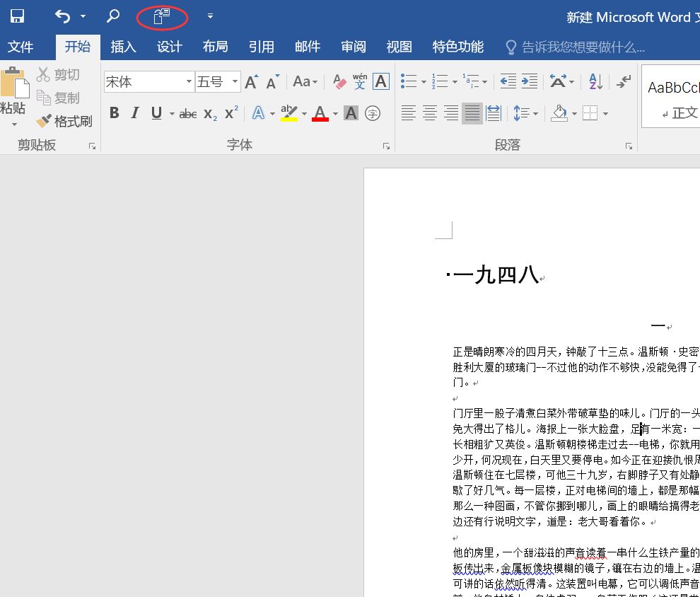Click the grow font size icon
The image size is (700, 597).
(x=251, y=82)
